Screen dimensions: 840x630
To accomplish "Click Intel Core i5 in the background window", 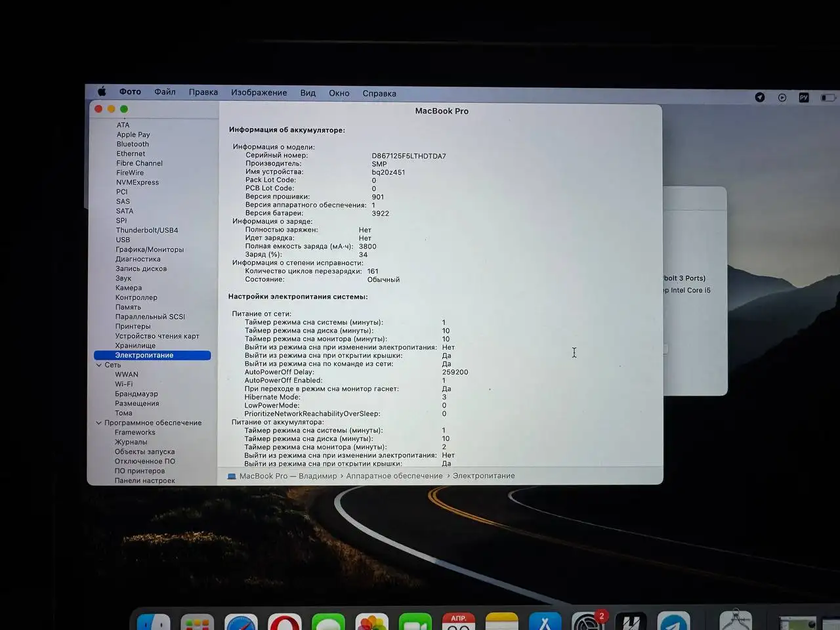I will point(690,290).
